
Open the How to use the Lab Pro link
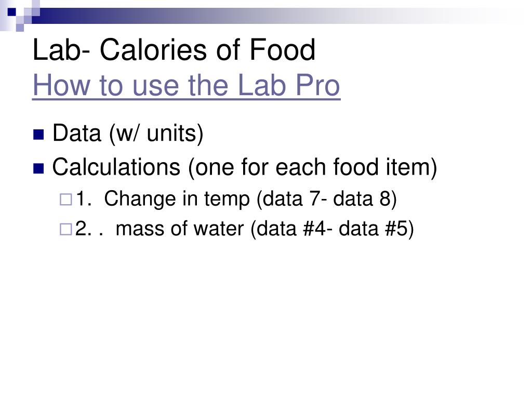(x=187, y=85)
